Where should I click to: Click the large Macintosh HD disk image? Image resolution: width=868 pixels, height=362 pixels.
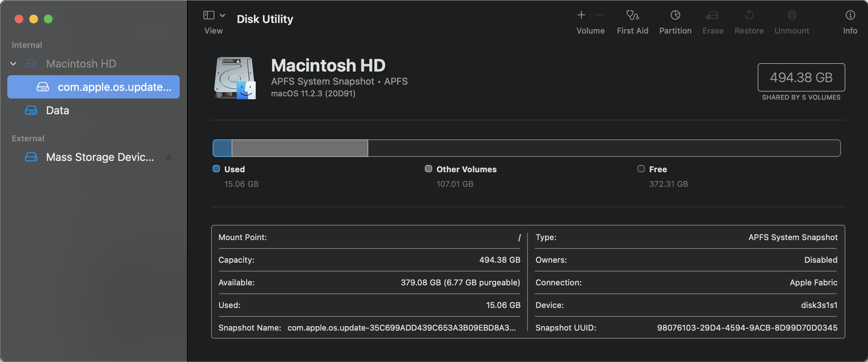(235, 78)
